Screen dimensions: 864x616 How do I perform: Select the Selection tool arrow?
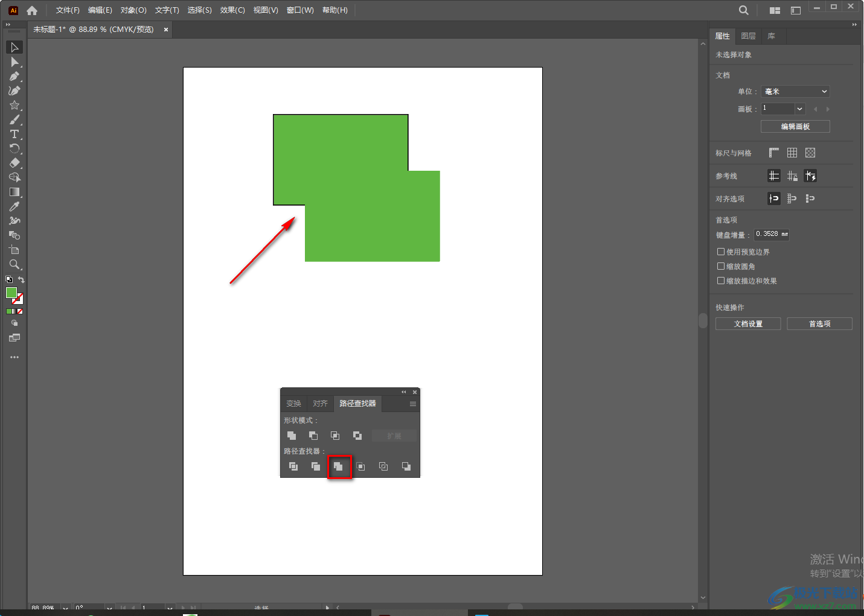click(x=14, y=47)
